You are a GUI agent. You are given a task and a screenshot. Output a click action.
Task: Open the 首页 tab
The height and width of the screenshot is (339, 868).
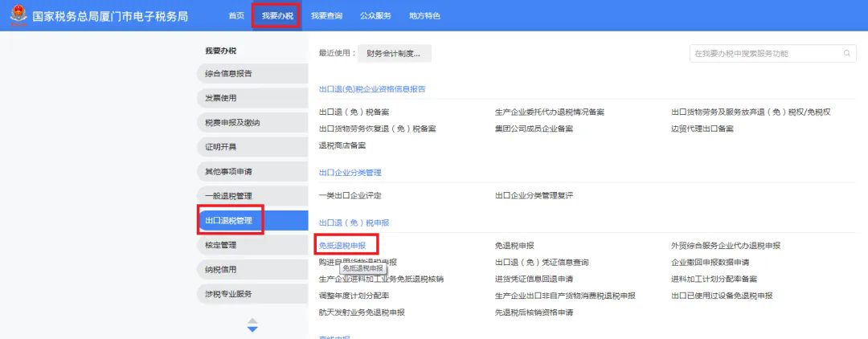click(236, 15)
